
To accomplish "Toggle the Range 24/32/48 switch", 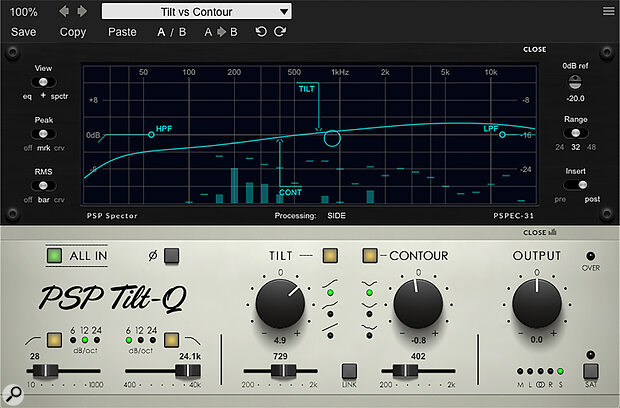I will click(x=575, y=133).
